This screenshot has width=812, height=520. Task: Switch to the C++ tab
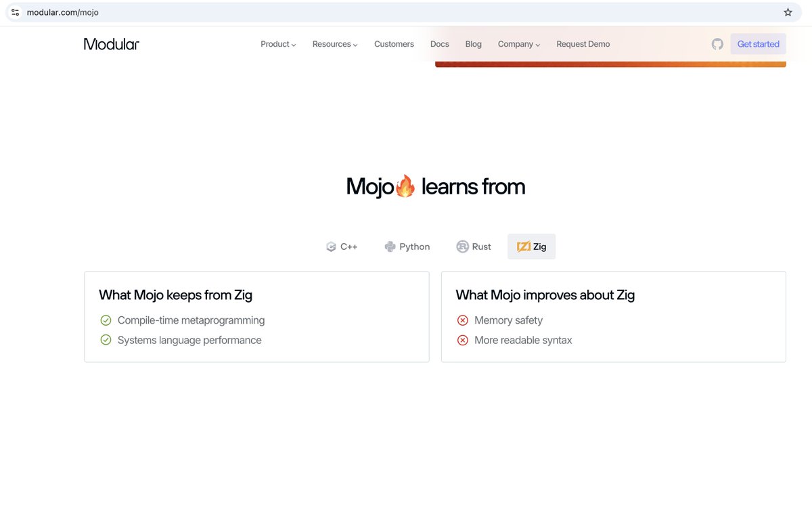click(342, 246)
